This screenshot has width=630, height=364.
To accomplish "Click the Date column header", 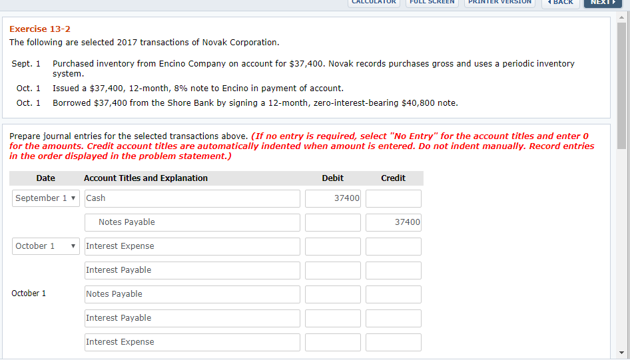I will point(45,178).
